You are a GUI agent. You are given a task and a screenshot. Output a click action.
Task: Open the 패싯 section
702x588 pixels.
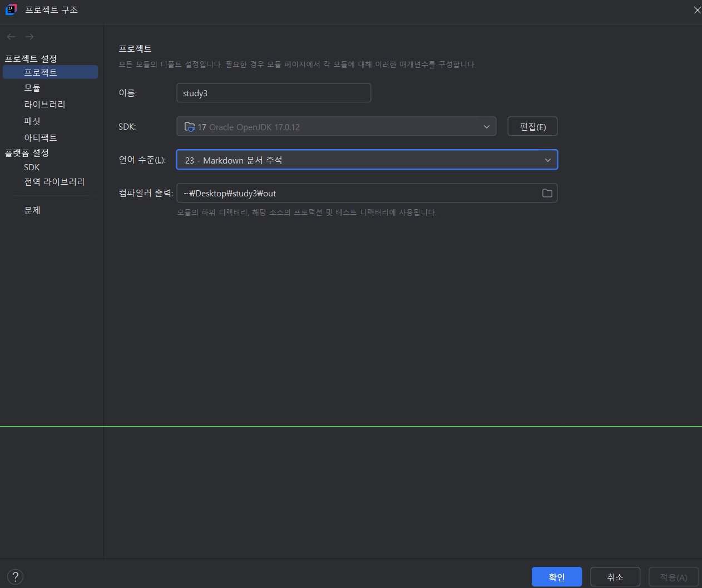[32, 121]
